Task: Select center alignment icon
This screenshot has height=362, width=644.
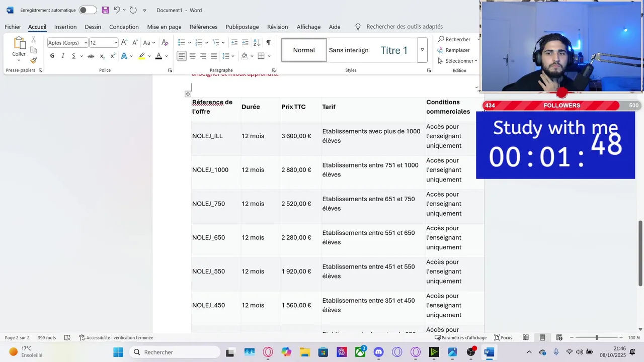Action: pos(193,56)
